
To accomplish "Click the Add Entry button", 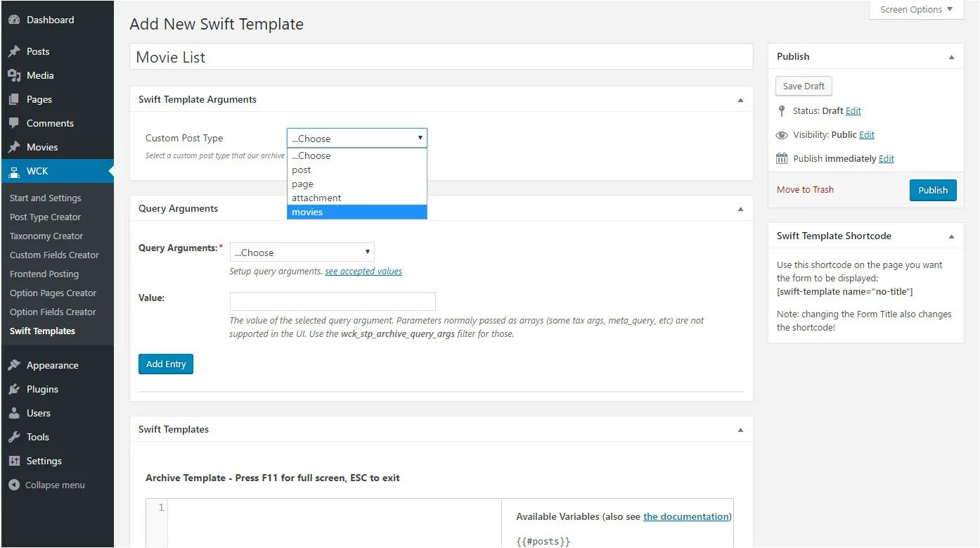I will click(166, 364).
